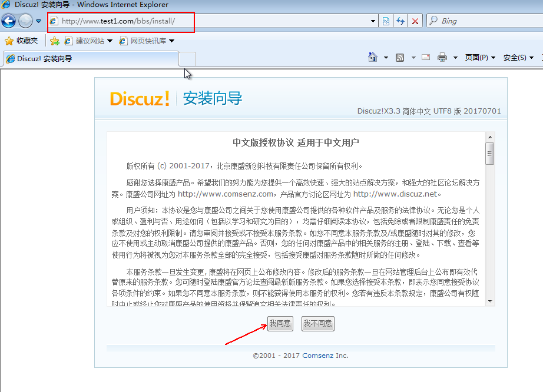The width and height of the screenshot is (543, 392).
Task: Click the Add to Favorites Bar icon
Action: point(54,41)
